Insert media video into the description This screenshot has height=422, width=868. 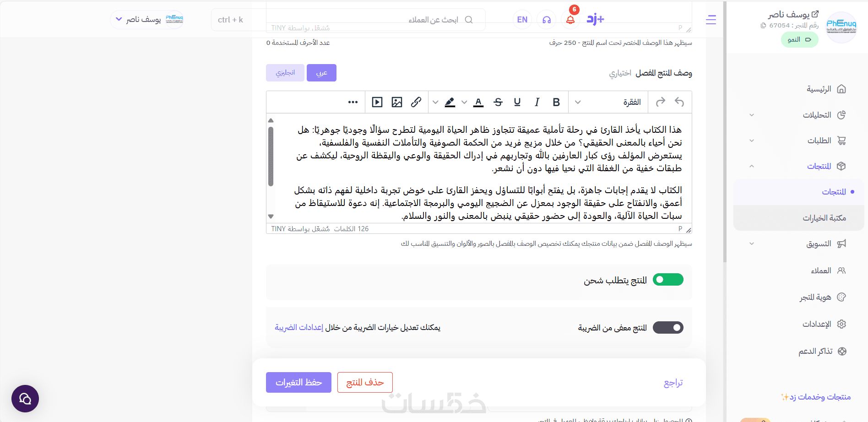377,102
